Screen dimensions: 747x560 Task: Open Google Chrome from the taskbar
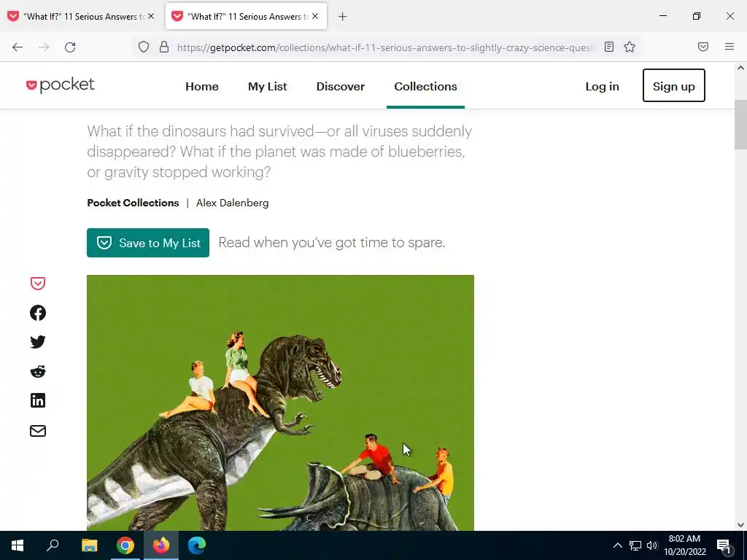125,545
